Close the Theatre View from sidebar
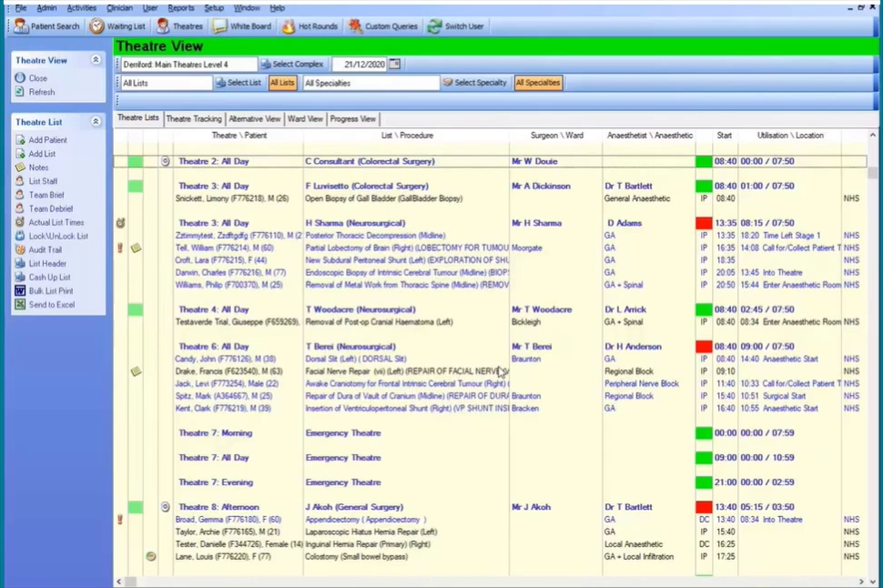The width and height of the screenshot is (883, 588). coord(32,77)
